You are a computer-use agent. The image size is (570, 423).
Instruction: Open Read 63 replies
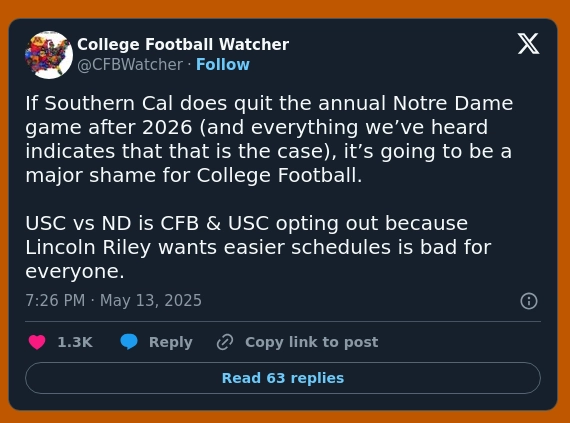point(283,378)
